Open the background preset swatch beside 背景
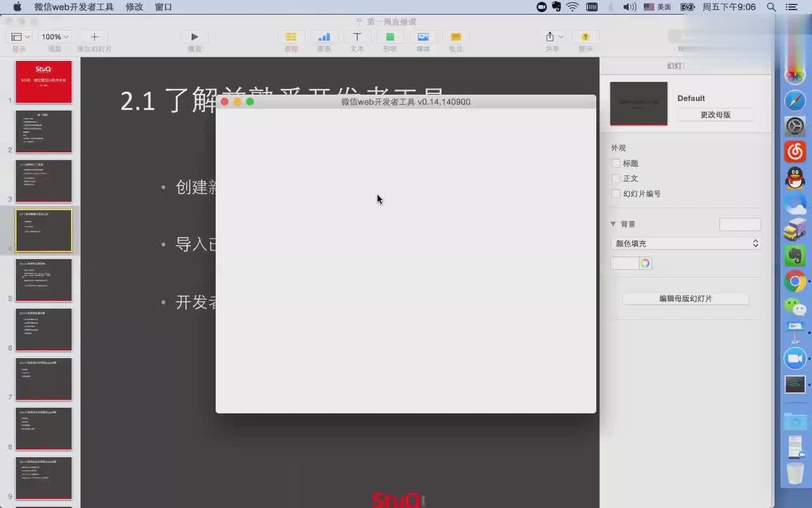 (x=740, y=224)
